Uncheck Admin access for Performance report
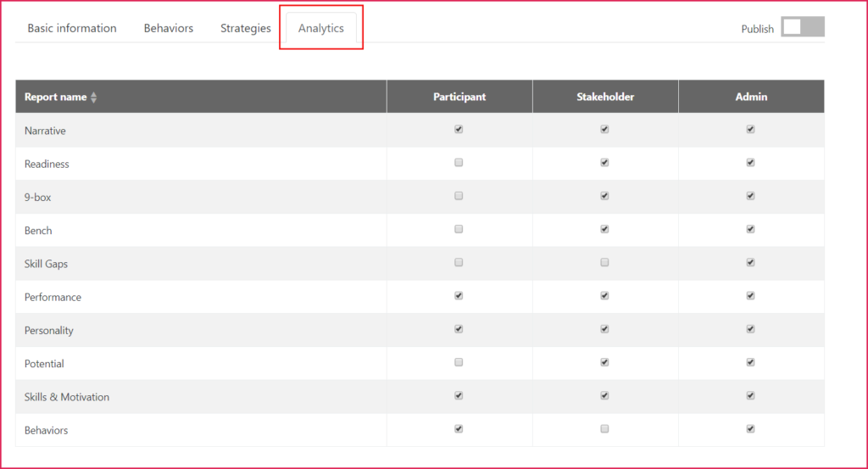The width and height of the screenshot is (868, 469). (x=750, y=296)
